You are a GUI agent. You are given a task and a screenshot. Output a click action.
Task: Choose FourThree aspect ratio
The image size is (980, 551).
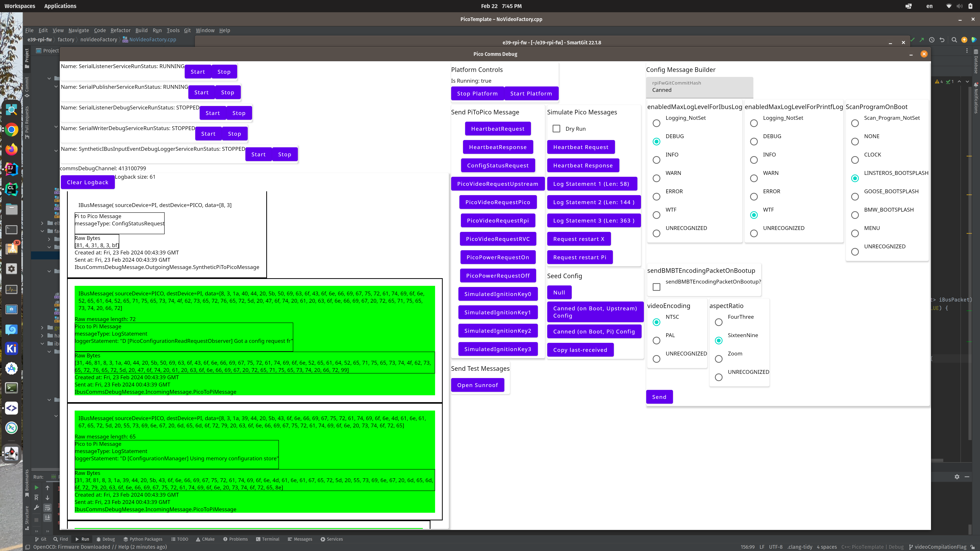coord(719,322)
